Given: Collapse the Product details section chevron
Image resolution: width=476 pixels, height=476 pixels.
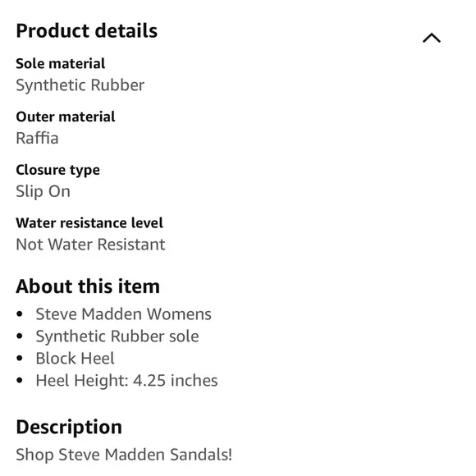Looking at the screenshot, I should click(x=432, y=38).
